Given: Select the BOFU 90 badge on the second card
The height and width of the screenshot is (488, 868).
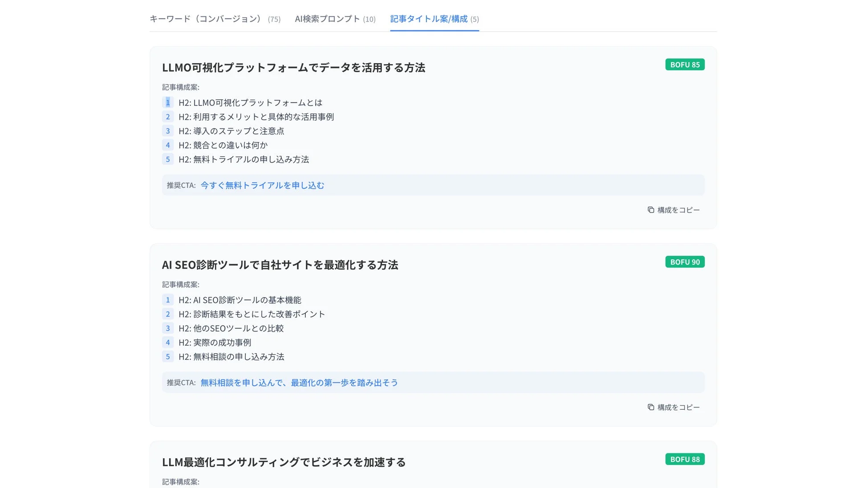Looking at the screenshot, I should click(685, 262).
